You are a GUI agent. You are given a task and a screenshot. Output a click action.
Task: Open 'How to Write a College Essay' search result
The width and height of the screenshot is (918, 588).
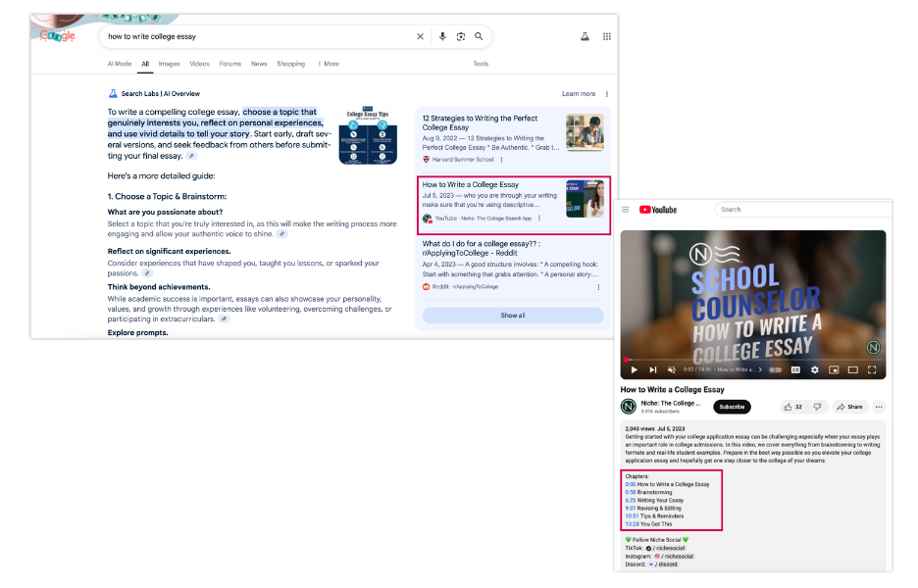471,184
